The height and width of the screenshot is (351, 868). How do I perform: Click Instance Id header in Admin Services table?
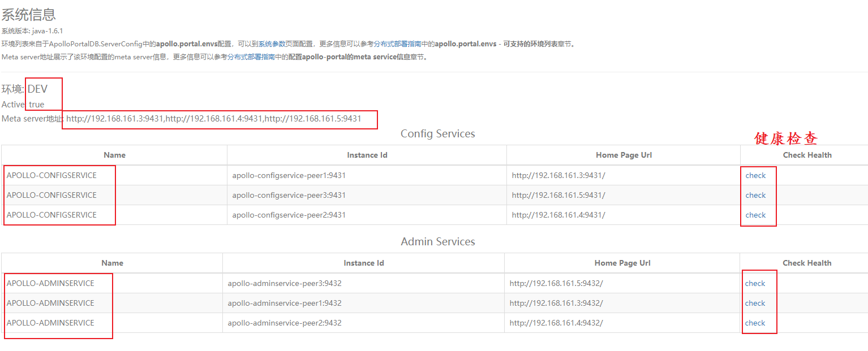363,263
